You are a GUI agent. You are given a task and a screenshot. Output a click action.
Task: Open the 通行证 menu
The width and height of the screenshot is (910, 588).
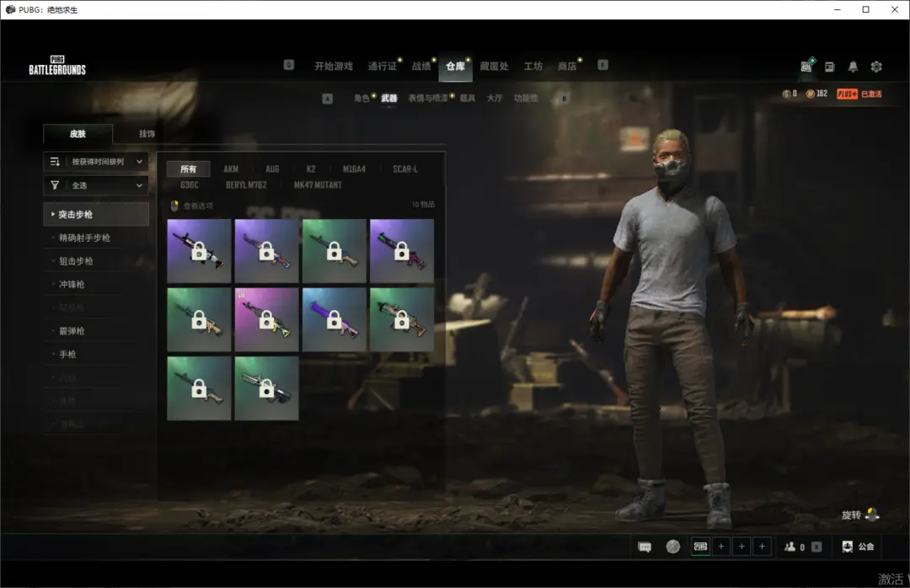(x=383, y=67)
